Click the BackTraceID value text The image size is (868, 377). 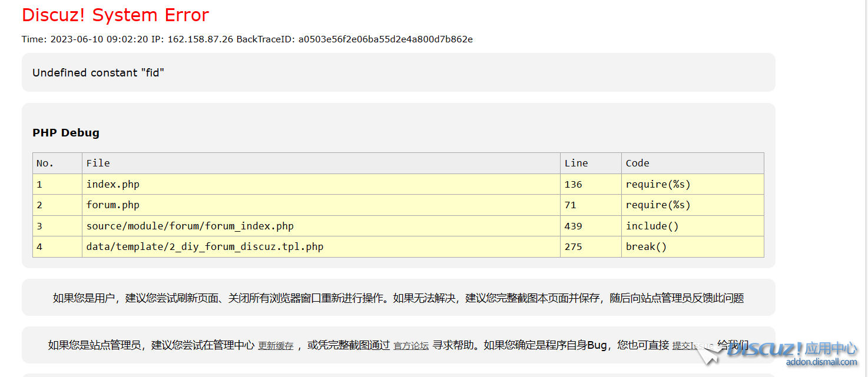pos(385,39)
